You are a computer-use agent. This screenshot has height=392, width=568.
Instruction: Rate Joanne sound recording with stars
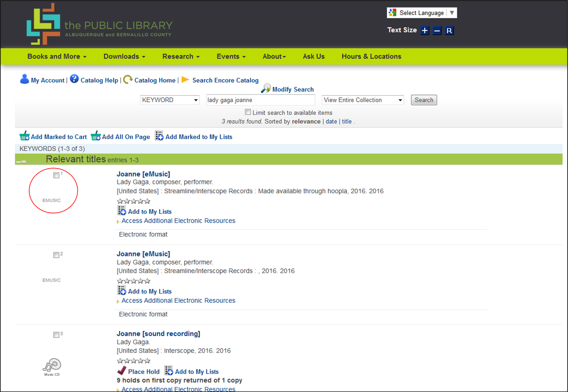coord(134,361)
